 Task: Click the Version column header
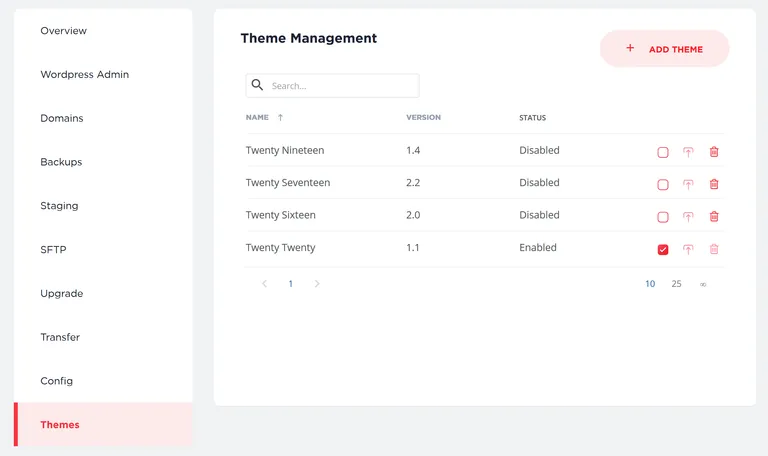[424, 118]
